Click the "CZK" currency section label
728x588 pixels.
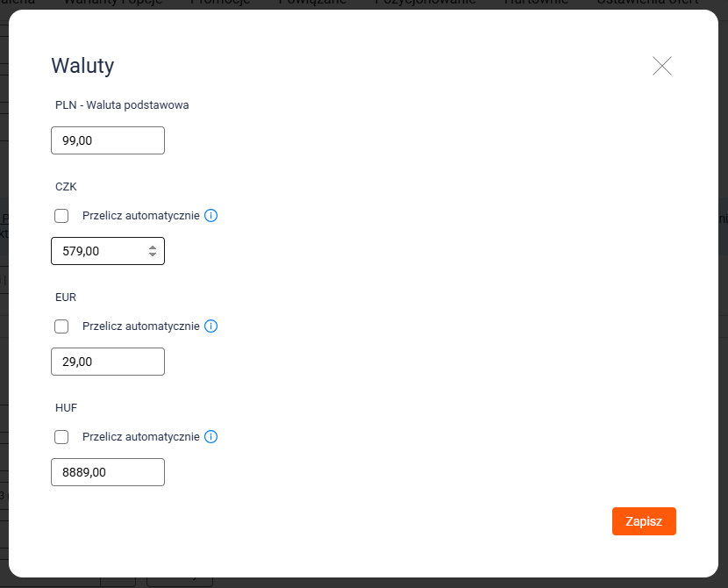point(67,187)
